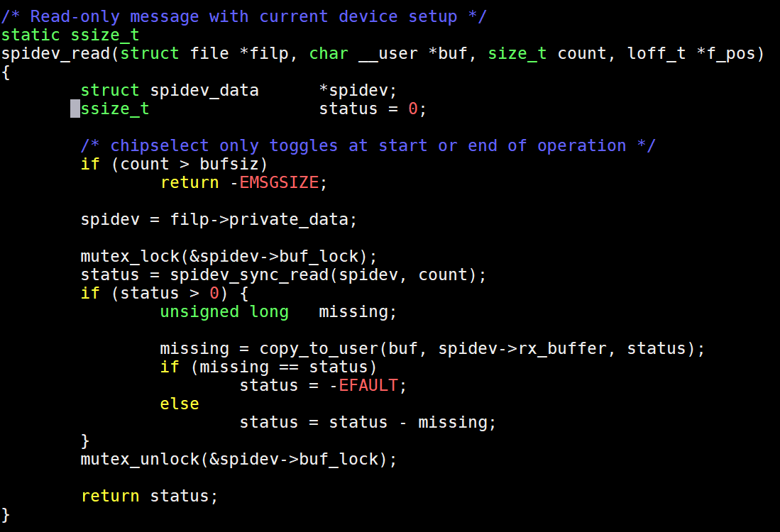
Task: Click the spidev_sync_read function call
Action: [x=249, y=275]
